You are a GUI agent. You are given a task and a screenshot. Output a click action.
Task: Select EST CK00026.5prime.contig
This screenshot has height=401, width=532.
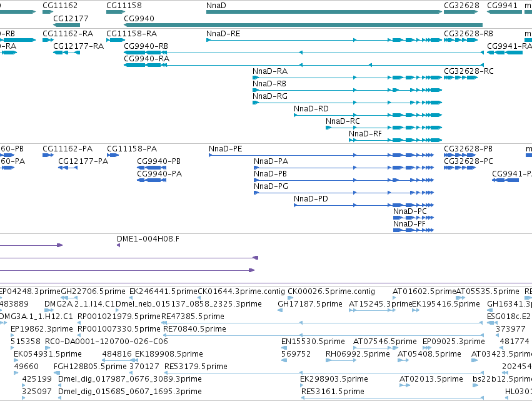[291, 298]
